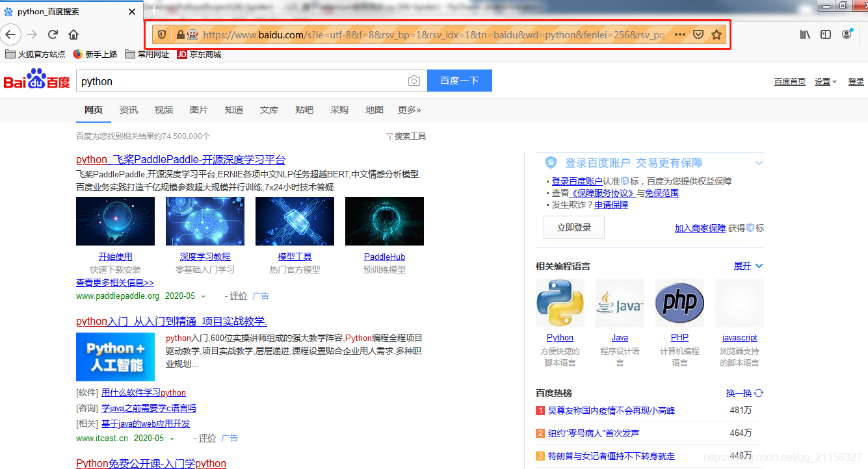Click the Python+人工智能 ad image
Viewport: 868px width, 469px height.
pyautogui.click(x=115, y=357)
